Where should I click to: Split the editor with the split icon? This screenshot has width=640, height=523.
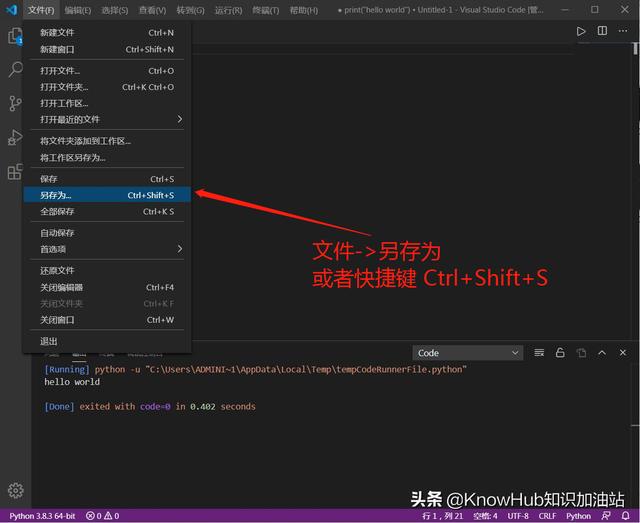pyautogui.click(x=602, y=31)
